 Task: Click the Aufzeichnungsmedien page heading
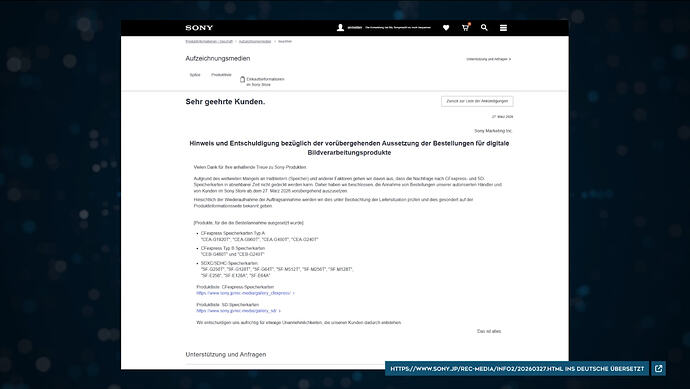point(218,59)
